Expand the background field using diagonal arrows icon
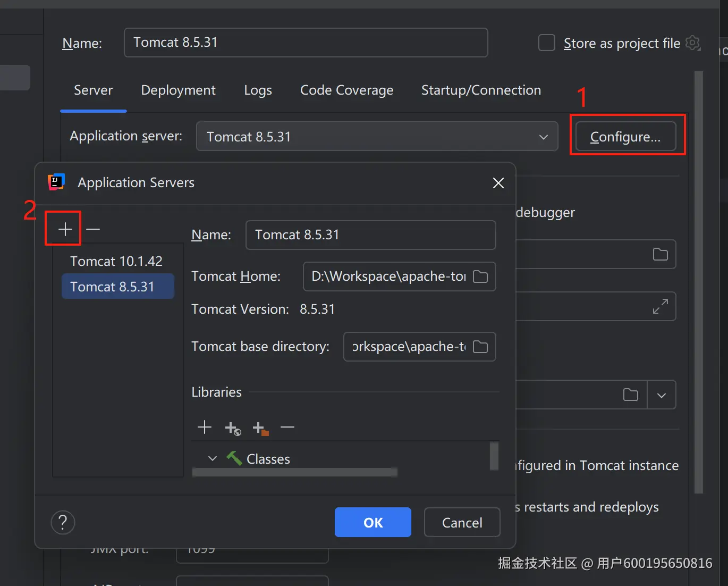 click(661, 306)
